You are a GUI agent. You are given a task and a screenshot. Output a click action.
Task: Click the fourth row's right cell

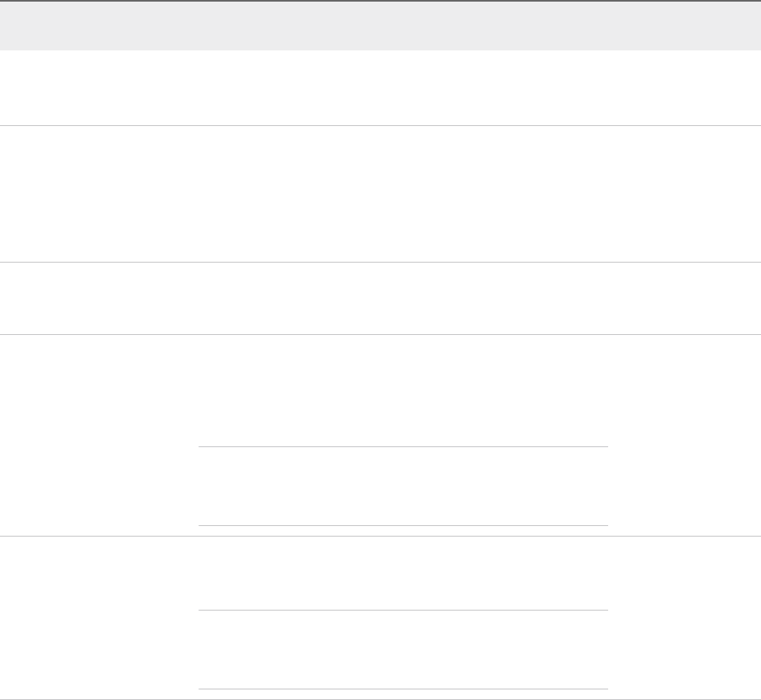pos(685,435)
